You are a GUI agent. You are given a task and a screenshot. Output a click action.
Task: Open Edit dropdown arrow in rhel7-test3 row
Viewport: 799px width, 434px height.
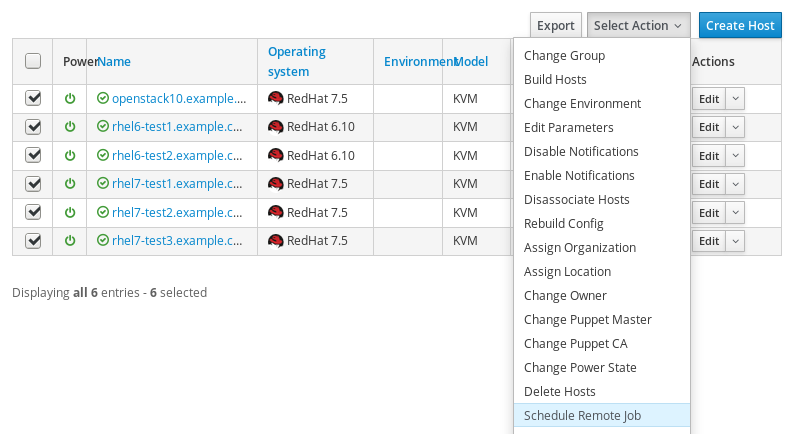pos(735,241)
